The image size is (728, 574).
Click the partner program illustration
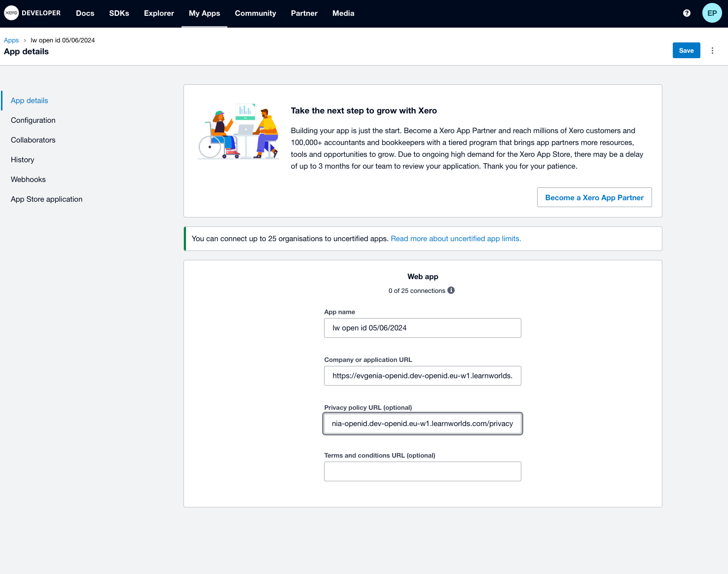click(x=239, y=132)
